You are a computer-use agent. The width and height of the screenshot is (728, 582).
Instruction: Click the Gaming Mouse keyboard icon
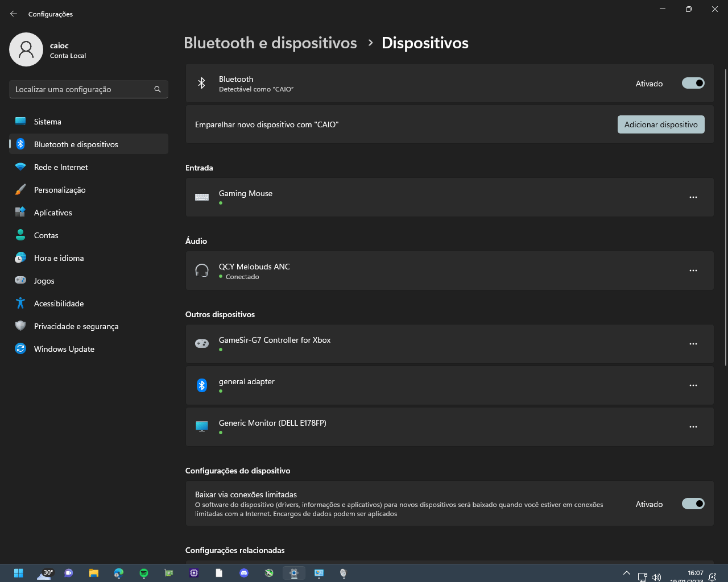(202, 197)
